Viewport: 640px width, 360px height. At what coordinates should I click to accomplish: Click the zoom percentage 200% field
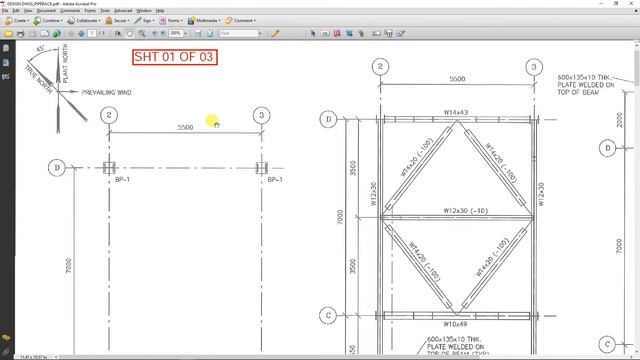pos(176,33)
